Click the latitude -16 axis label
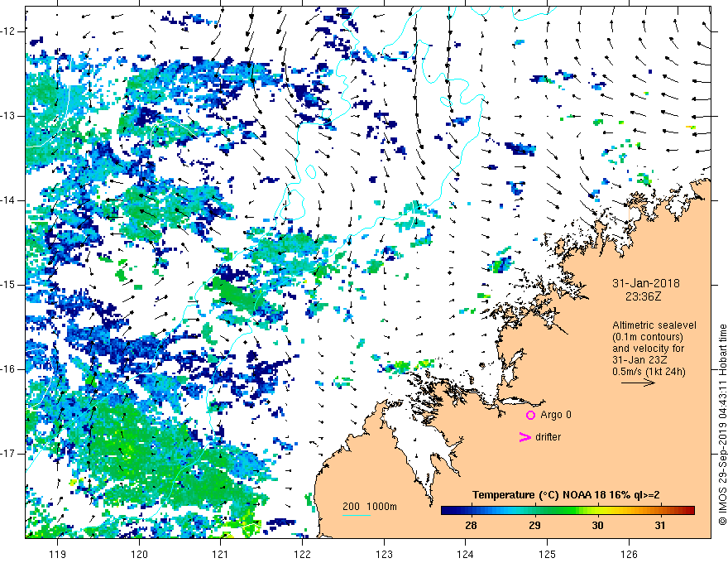728x563 pixels. click(x=9, y=369)
